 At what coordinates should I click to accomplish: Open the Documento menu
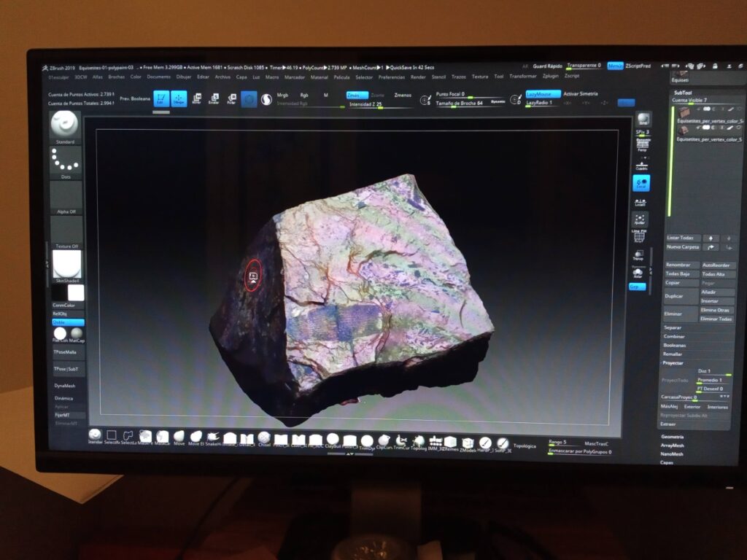click(x=158, y=77)
